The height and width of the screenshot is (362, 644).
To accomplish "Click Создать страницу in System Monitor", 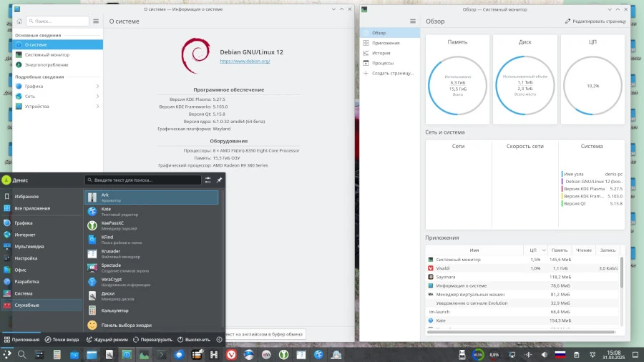I will coord(390,73).
